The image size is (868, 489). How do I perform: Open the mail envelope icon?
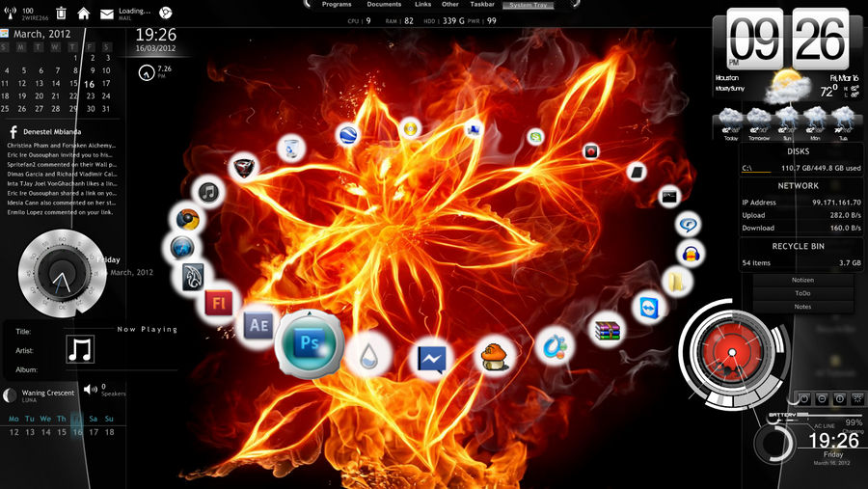click(x=106, y=14)
